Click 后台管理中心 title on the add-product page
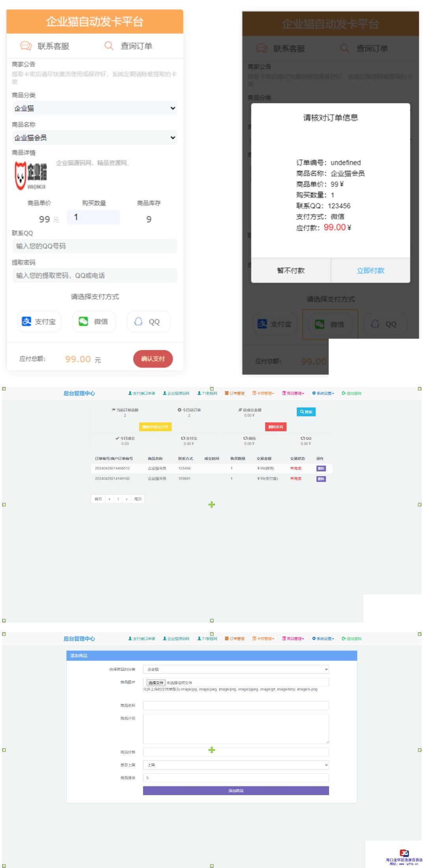428x868 pixels. pyautogui.click(x=79, y=639)
